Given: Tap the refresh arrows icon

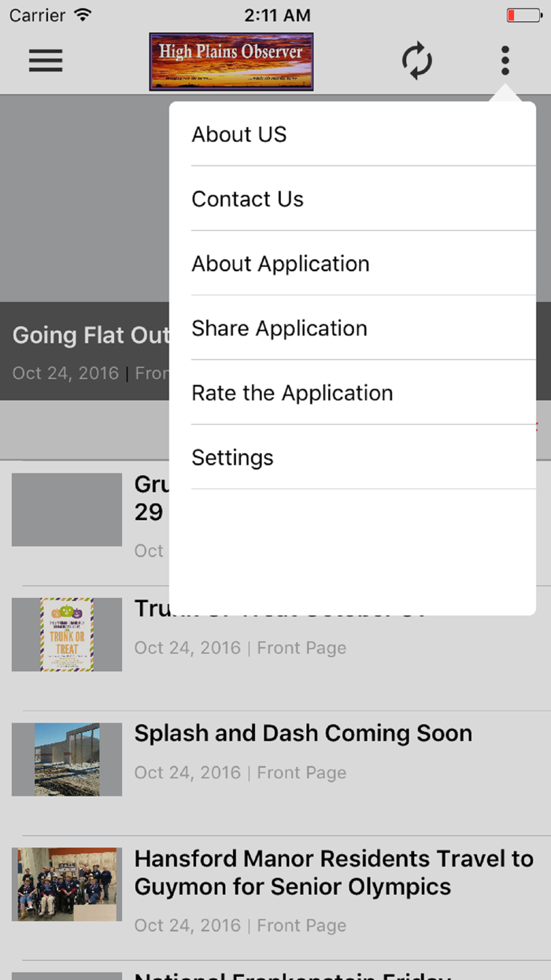Looking at the screenshot, I should (x=417, y=61).
